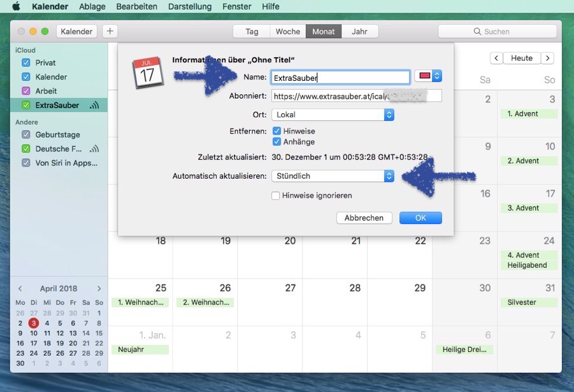
Task: Click the Name text field
Action: pos(340,78)
